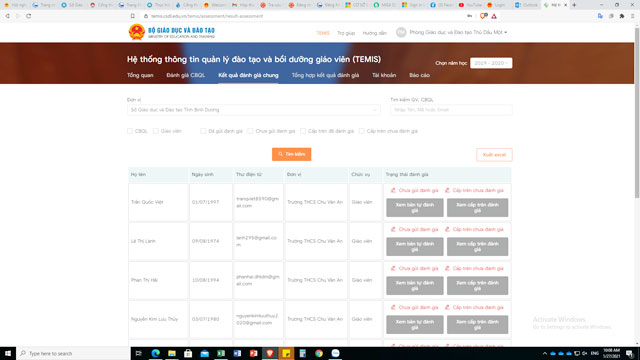Tick the CBQL checkbox
The width and height of the screenshot is (640, 360).
tap(130, 131)
